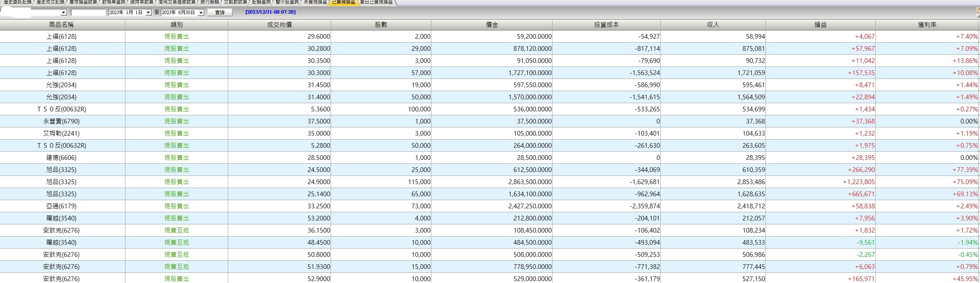Click the 1,721,059 income cell
Image resolution: width=980 pixels, height=283 pixels.
point(713,73)
